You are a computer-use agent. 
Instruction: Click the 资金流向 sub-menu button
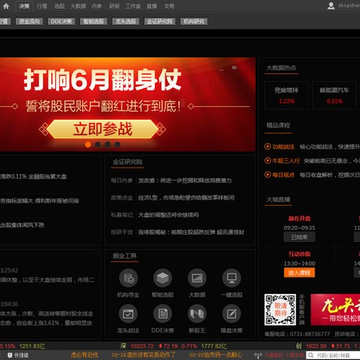30,21
